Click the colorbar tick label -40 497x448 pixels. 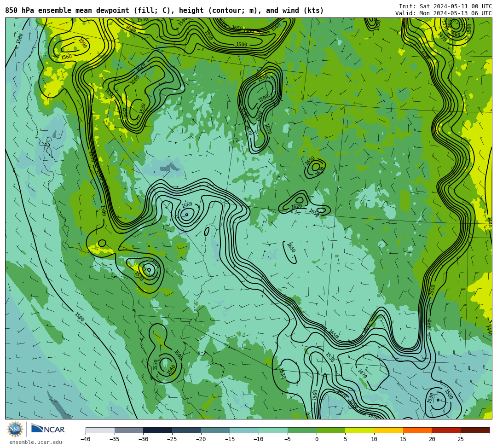tap(85, 439)
